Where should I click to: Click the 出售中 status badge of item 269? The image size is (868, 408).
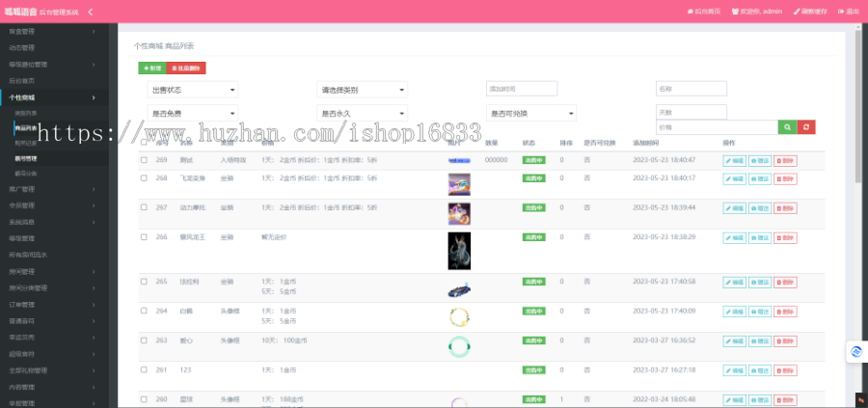533,160
